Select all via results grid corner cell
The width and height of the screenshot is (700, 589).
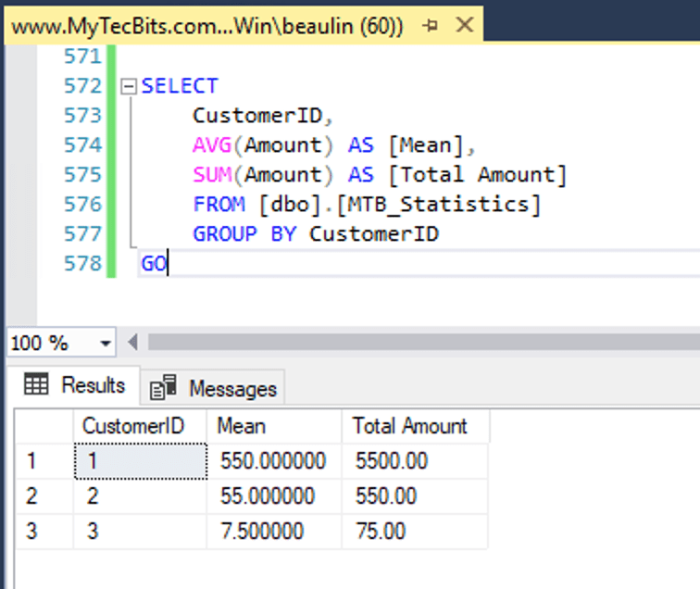44,426
